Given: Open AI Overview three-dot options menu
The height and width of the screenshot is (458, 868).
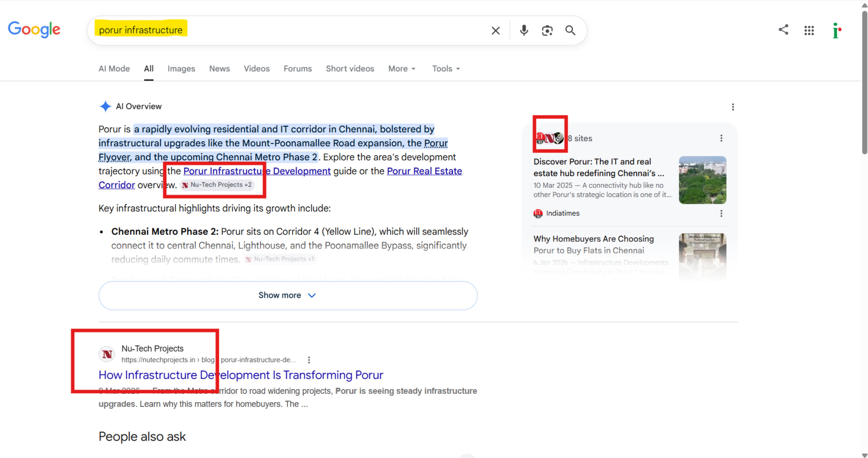Looking at the screenshot, I should pyautogui.click(x=733, y=107).
